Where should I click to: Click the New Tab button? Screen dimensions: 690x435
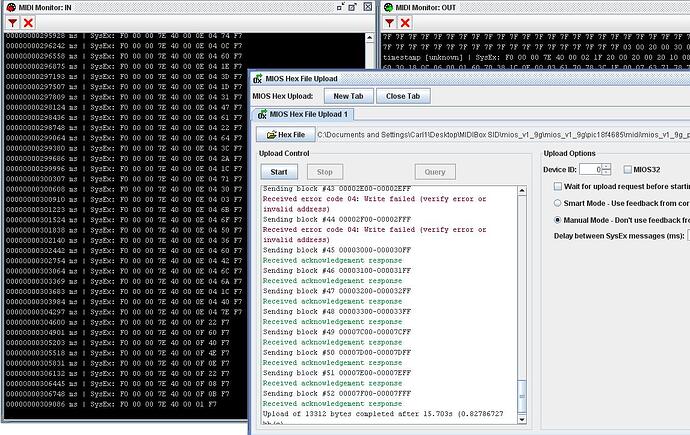tap(349, 96)
